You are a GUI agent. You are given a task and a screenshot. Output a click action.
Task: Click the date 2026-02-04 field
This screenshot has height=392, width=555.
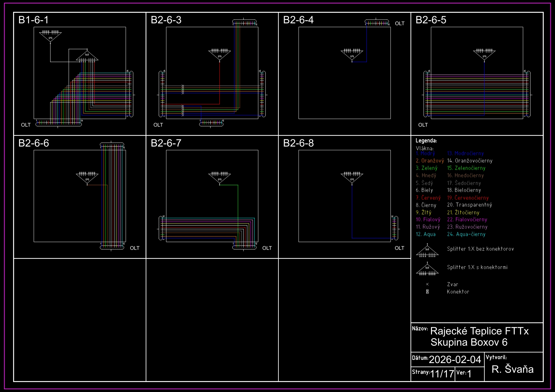pos(455,360)
